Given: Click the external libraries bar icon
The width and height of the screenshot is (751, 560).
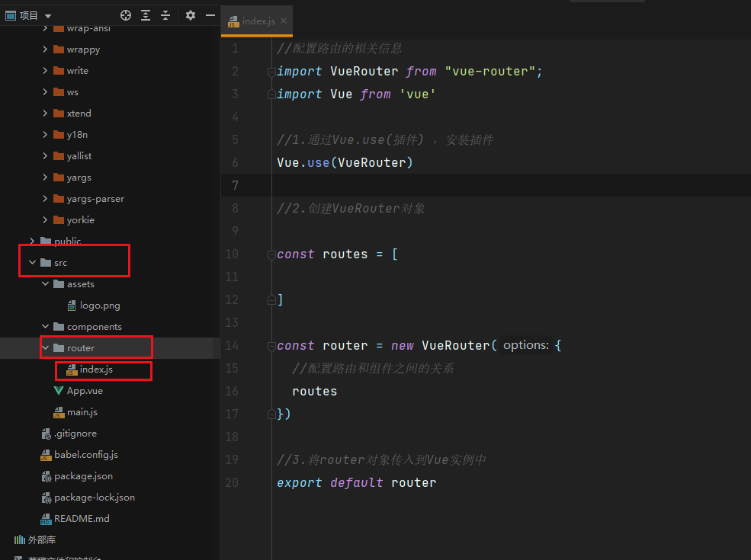Looking at the screenshot, I should (20, 540).
